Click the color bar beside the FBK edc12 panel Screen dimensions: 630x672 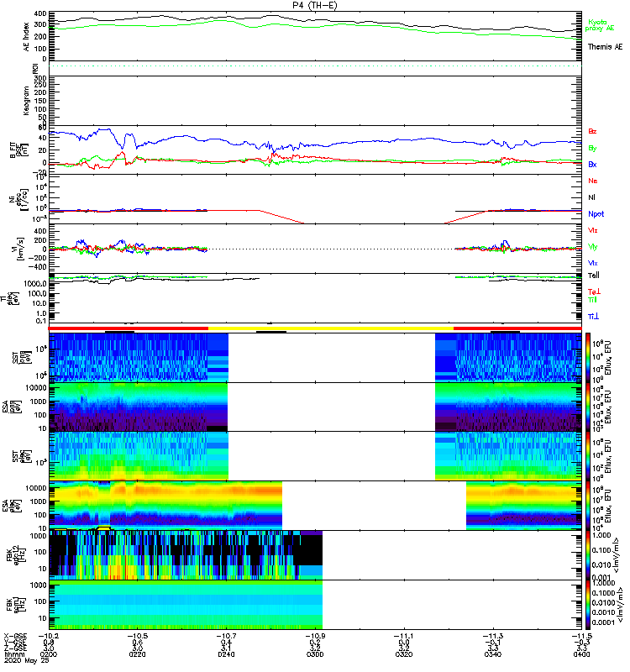click(588, 555)
